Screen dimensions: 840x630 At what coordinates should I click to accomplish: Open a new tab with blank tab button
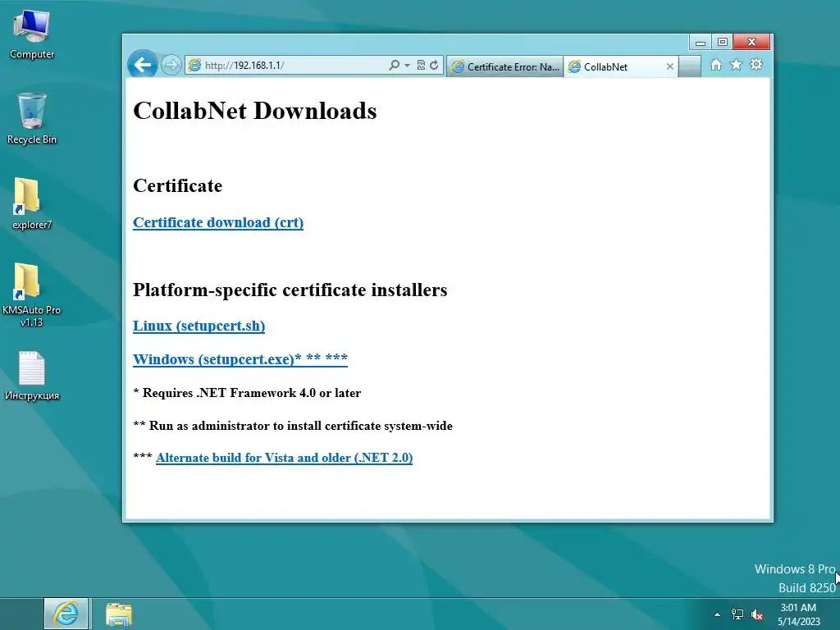click(689, 67)
